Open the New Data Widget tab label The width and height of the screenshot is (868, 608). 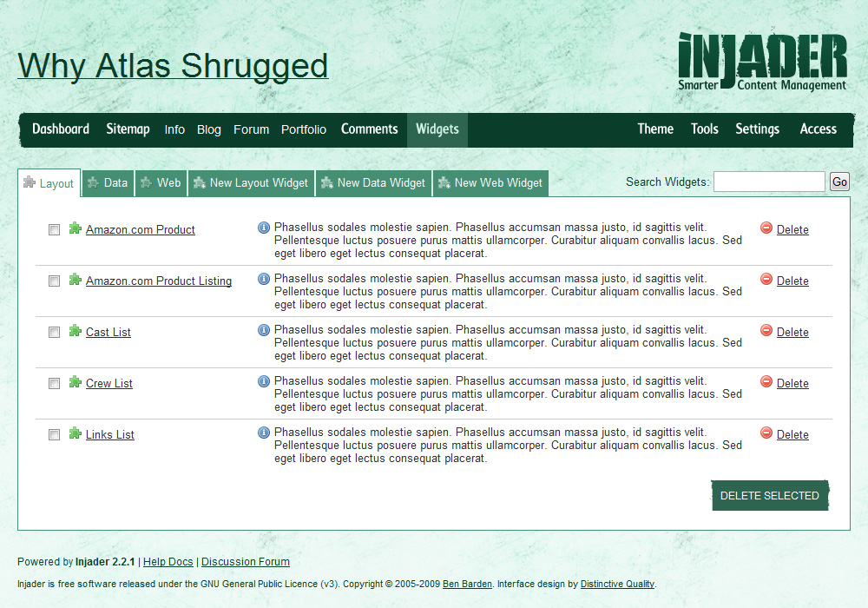(381, 182)
